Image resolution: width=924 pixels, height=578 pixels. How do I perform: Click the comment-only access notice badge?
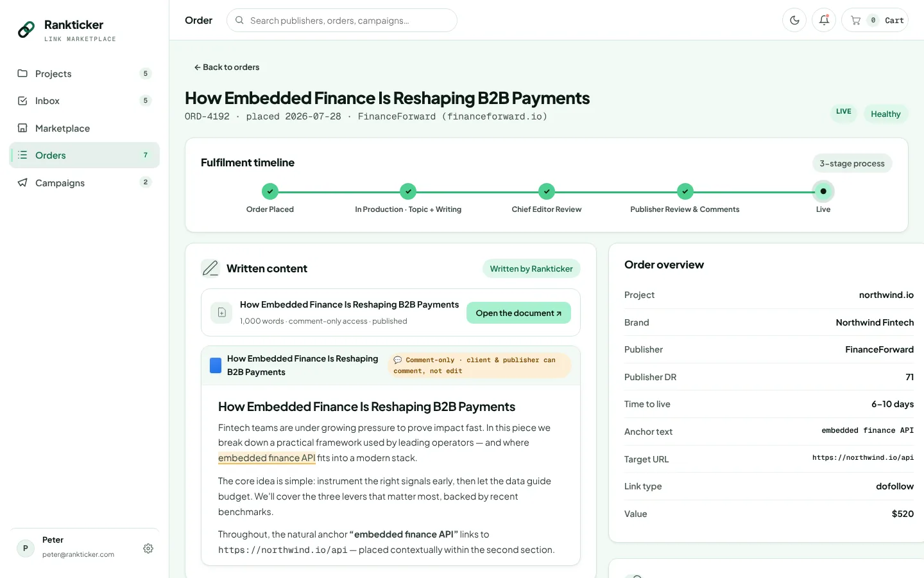[479, 365]
